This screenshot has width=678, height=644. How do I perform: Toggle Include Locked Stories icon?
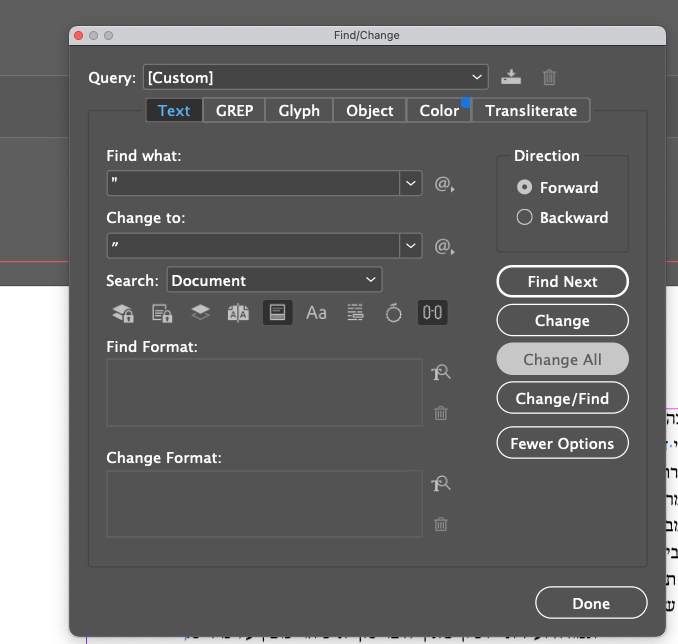pos(162,313)
